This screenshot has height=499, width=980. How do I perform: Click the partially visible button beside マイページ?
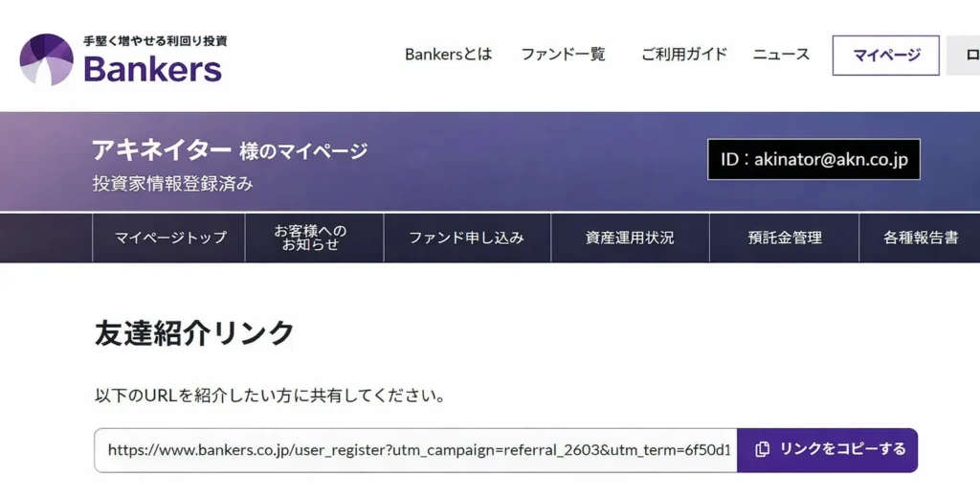(x=963, y=56)
